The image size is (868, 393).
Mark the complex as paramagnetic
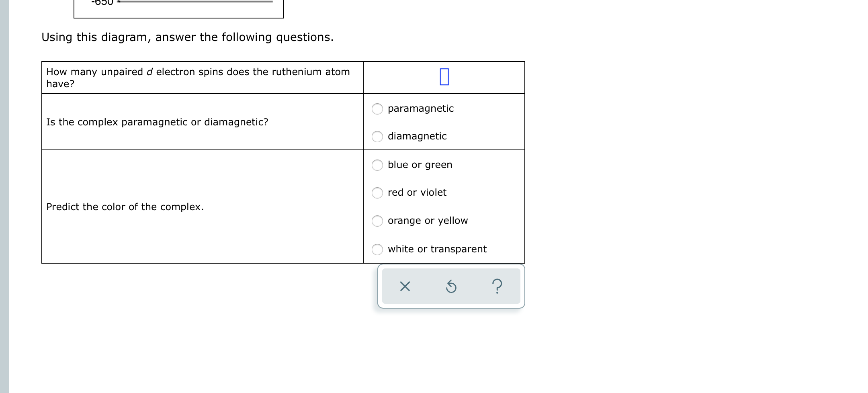coord(377,109)
